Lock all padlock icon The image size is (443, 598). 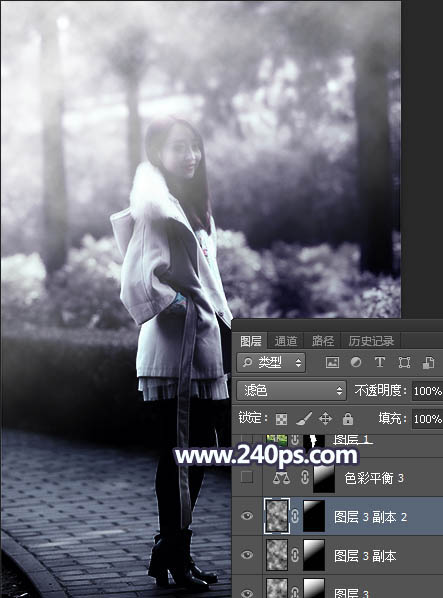click(347, 419)
